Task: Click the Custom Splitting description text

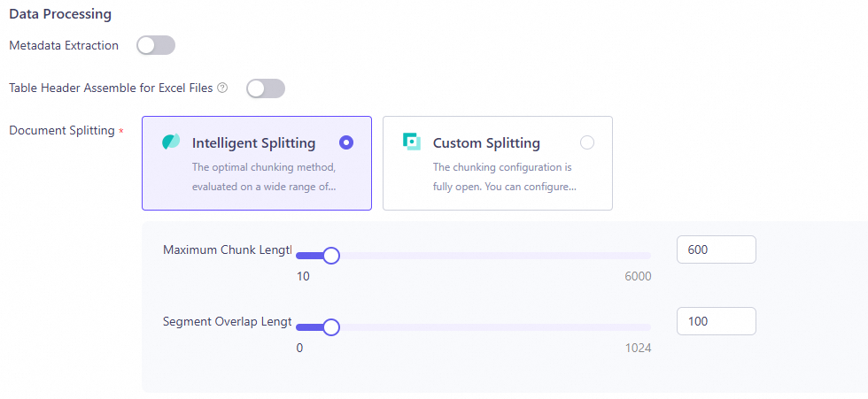Action: 505,177
